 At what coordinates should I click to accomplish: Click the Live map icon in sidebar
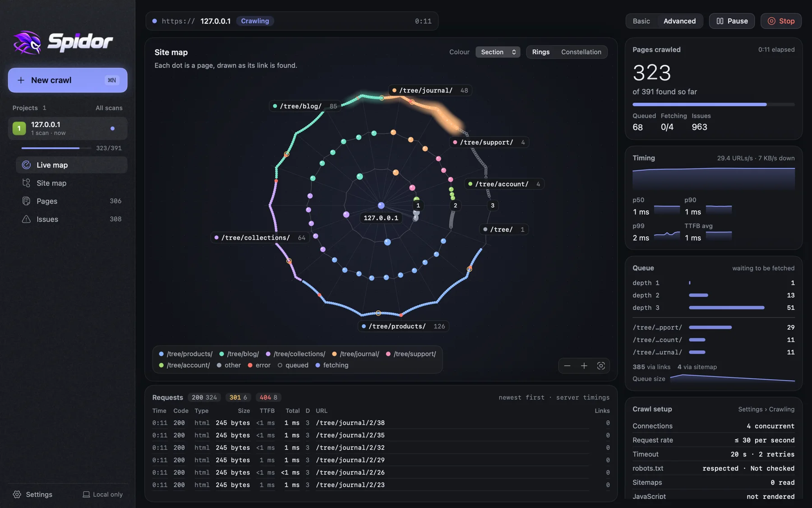pos(26,165)
